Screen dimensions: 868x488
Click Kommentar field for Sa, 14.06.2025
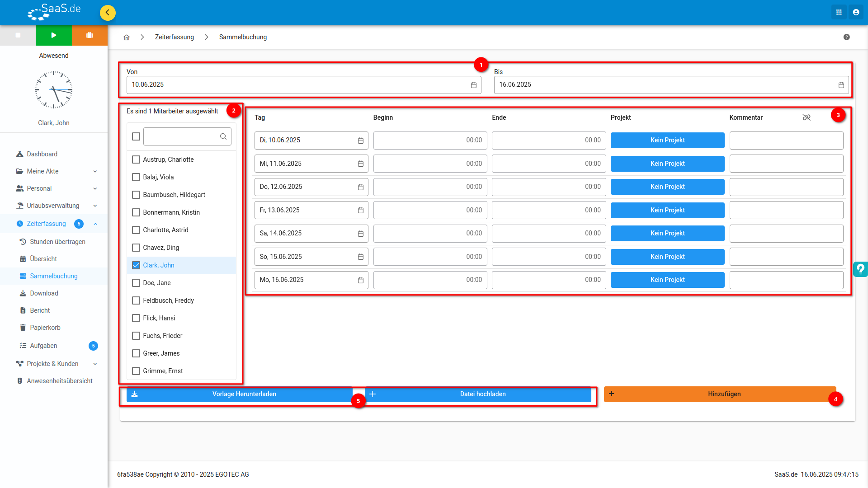pos(786,234)
